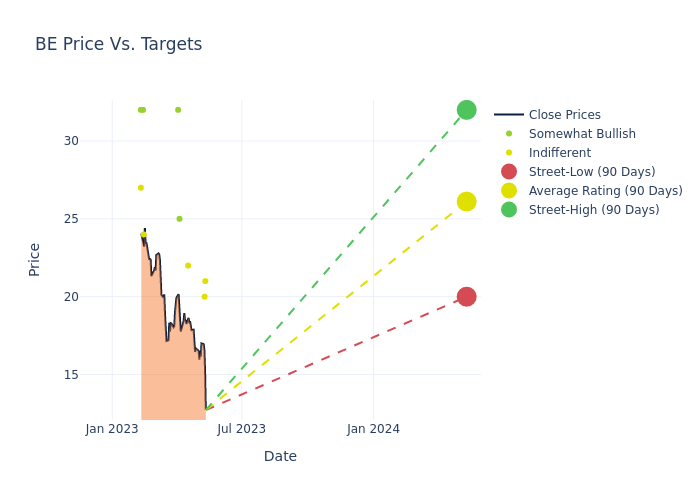Hide Street-Low (90 Days) legend entry
Screen dimensions: 700x500
[591, 172]
